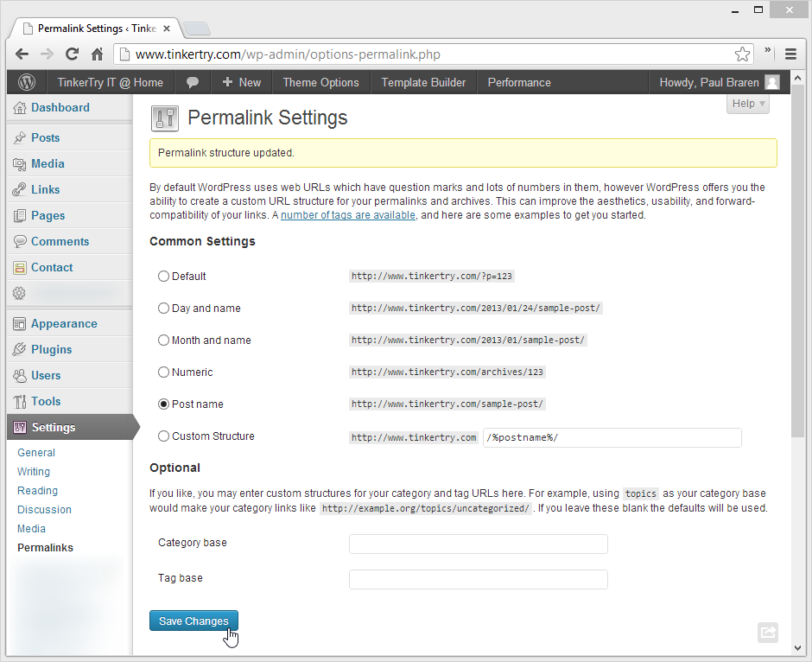812x662 pixels.
Task: Click the browser address bar URL
Action: pyautogui.click(x=288, y=54)
